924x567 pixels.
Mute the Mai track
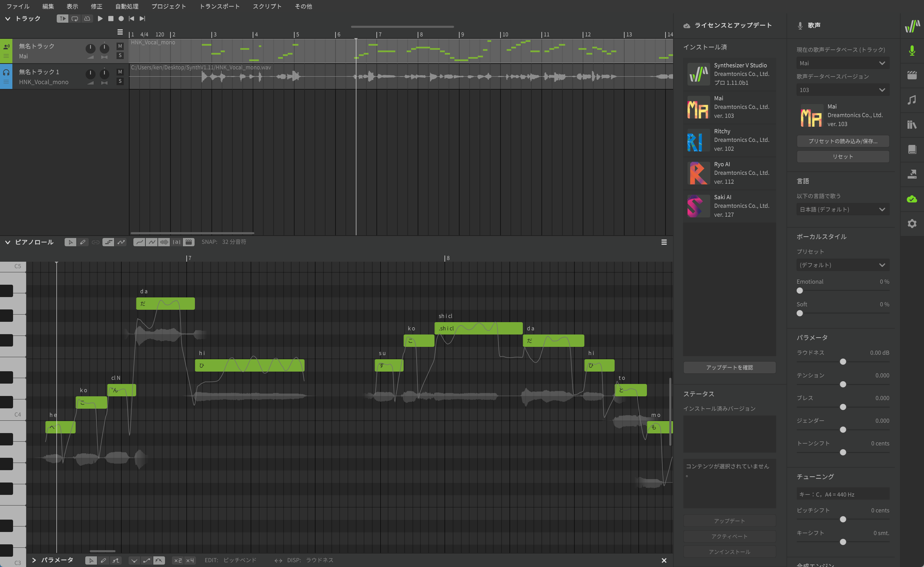(x=120, y=45)
